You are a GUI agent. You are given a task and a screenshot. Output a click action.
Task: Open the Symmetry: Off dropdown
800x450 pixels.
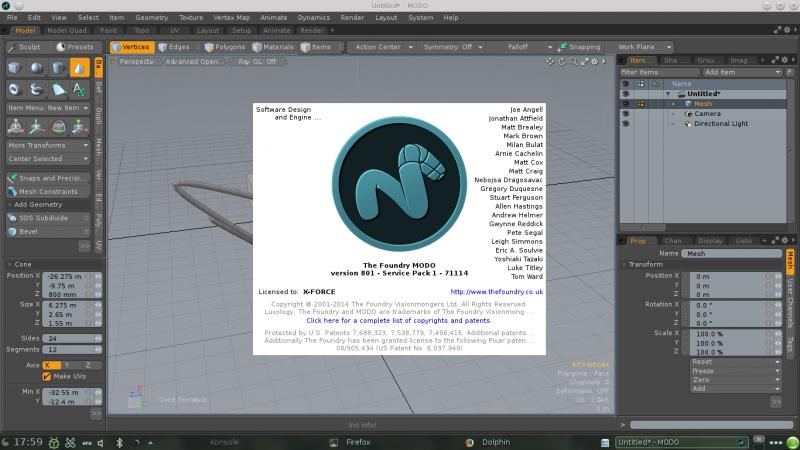(452, 47)
